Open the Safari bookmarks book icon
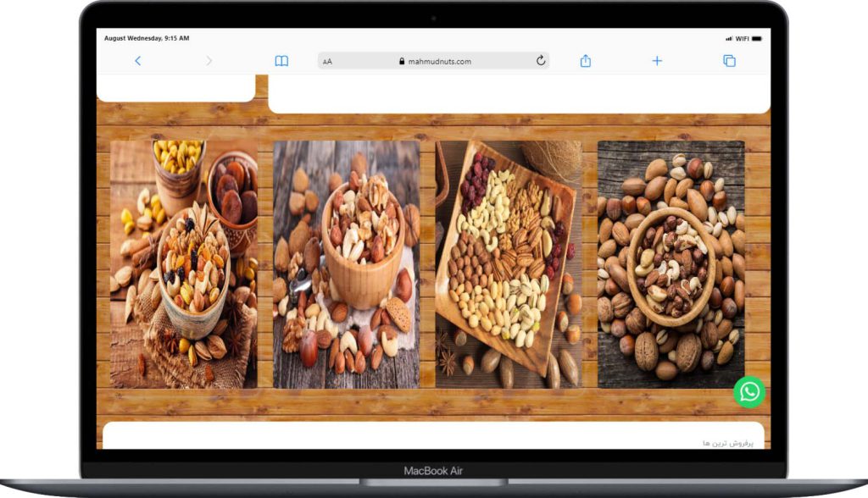The height and width of the screenshot is (498, 868). pos(281,61)
